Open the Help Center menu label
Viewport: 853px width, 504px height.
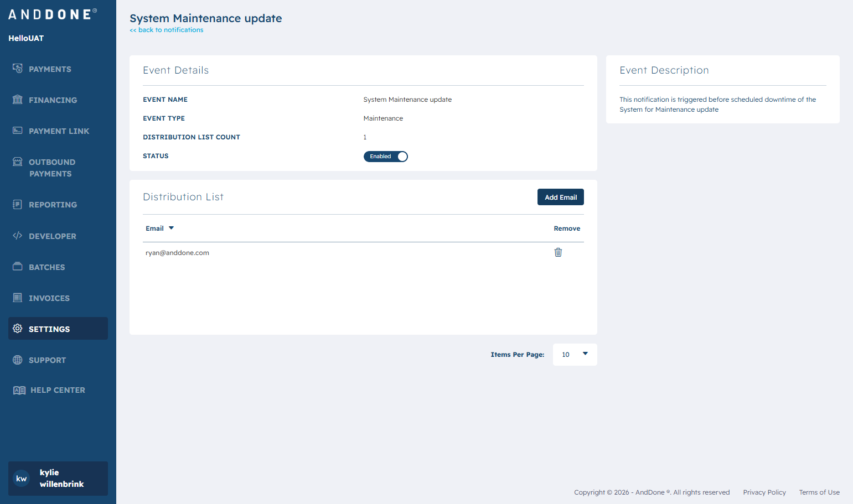coord(58,390)
